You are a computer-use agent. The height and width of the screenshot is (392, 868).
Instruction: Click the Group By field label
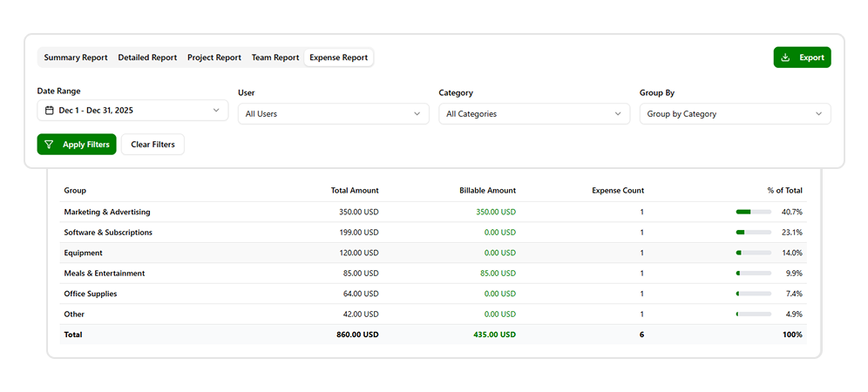657,93
